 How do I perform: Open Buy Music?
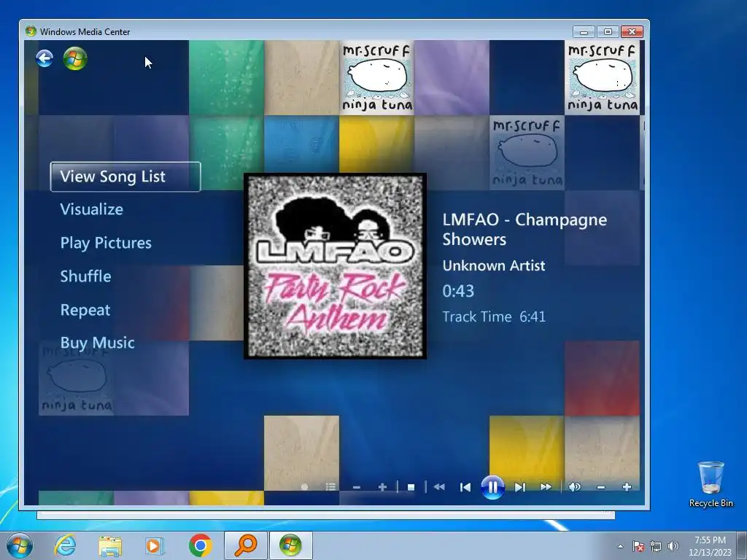pyautogui.click(x=97, y=343)
